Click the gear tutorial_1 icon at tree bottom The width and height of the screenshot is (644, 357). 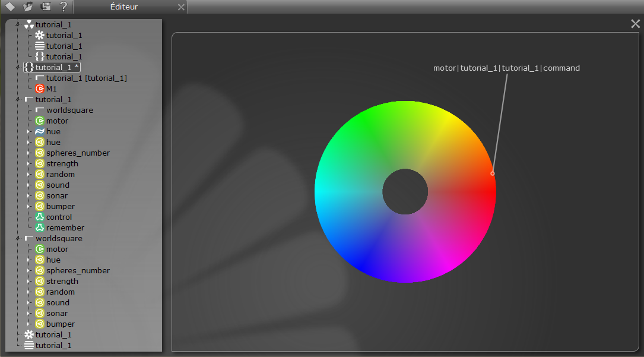[x=28, y=334]
